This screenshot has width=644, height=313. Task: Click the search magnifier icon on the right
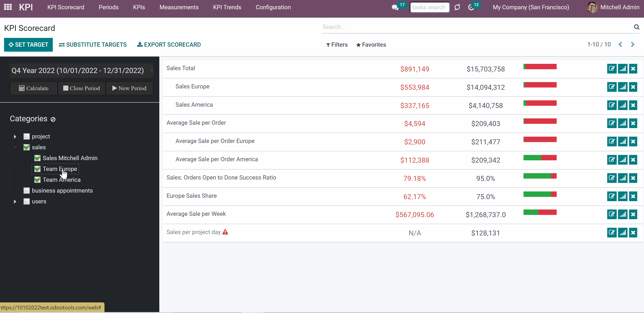point(637,27)
